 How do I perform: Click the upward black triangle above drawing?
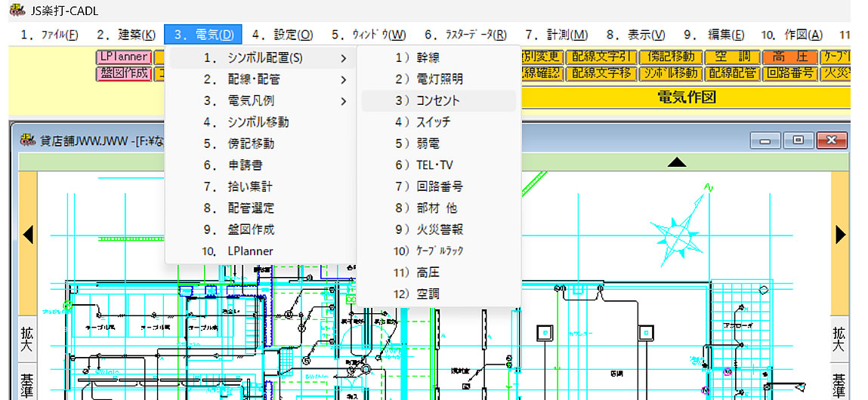677,162
